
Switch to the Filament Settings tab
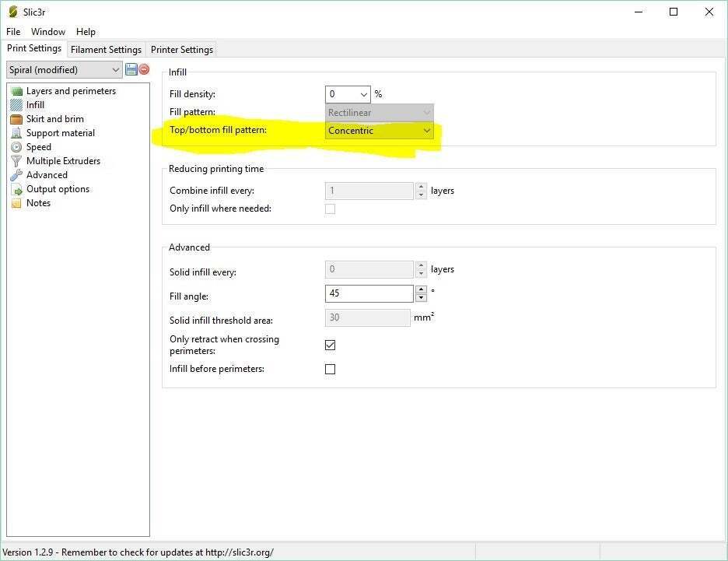point(106,50)
